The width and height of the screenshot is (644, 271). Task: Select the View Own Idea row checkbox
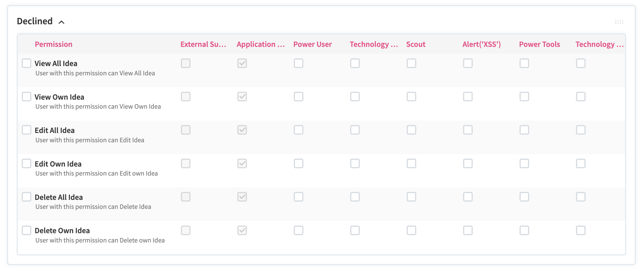pos(27,97)
